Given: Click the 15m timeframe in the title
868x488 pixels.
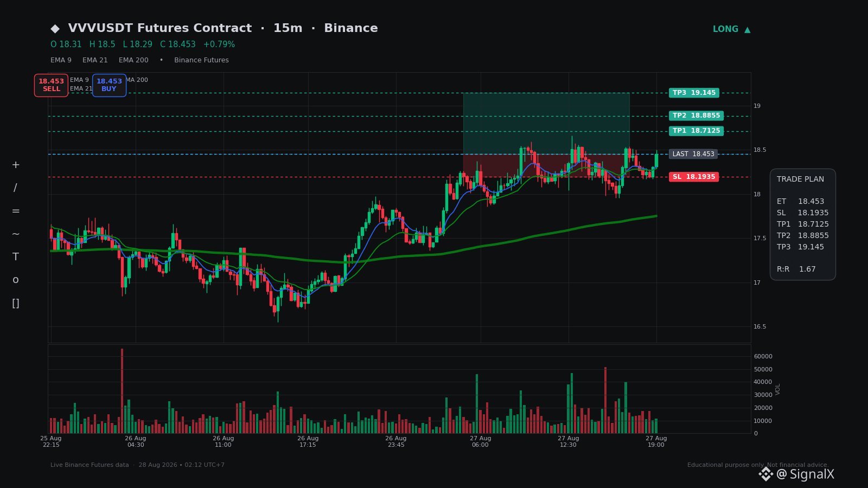Looking at the screenshot, I should [x=288, y=29].
